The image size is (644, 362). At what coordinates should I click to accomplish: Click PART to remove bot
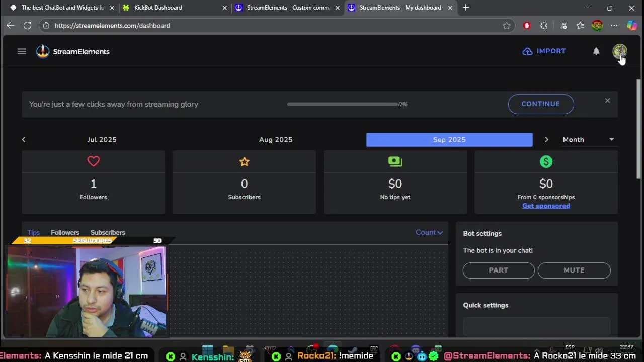[499, 270]
